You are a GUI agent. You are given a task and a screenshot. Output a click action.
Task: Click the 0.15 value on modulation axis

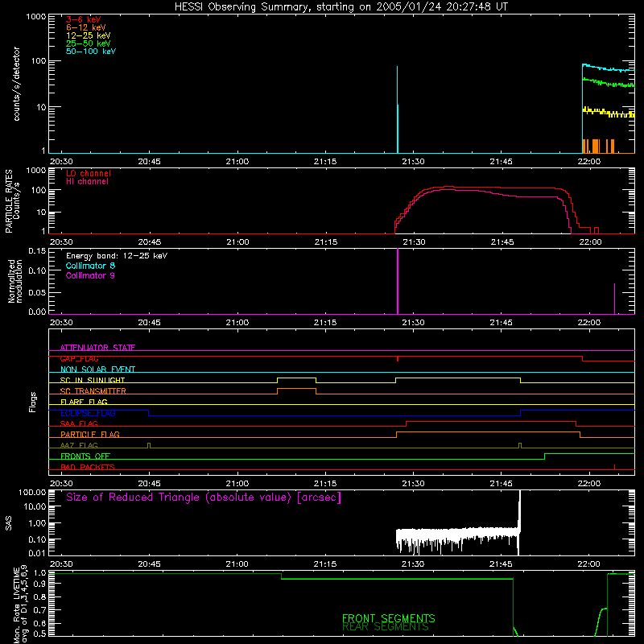pos(37,250)
